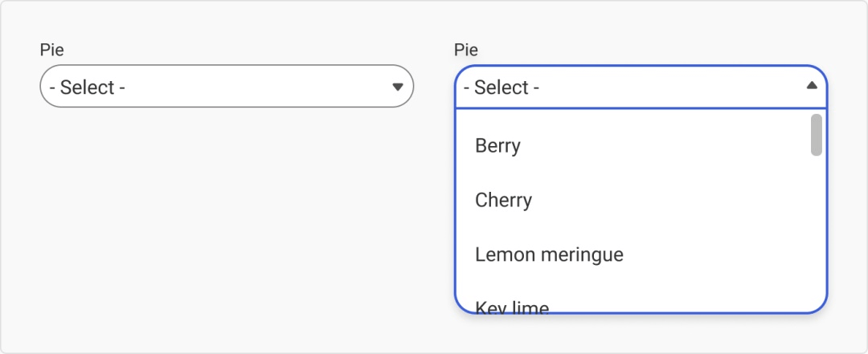This screenshot has width=868, height=354.
Task: Click the scrollbar track below the thumb
Action: tap(816, 233)
